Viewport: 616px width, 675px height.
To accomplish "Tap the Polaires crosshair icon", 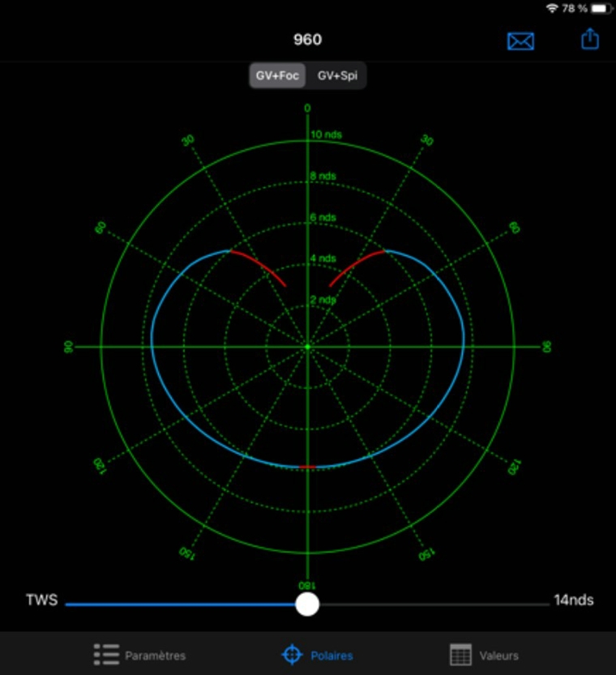I will 292,655.
